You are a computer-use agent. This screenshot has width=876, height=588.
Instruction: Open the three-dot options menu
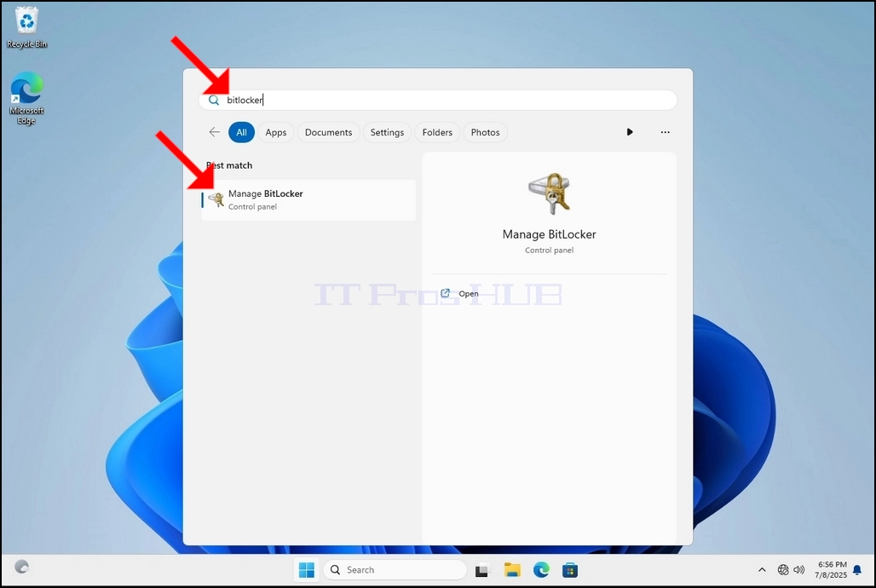(x=665, y=132)
